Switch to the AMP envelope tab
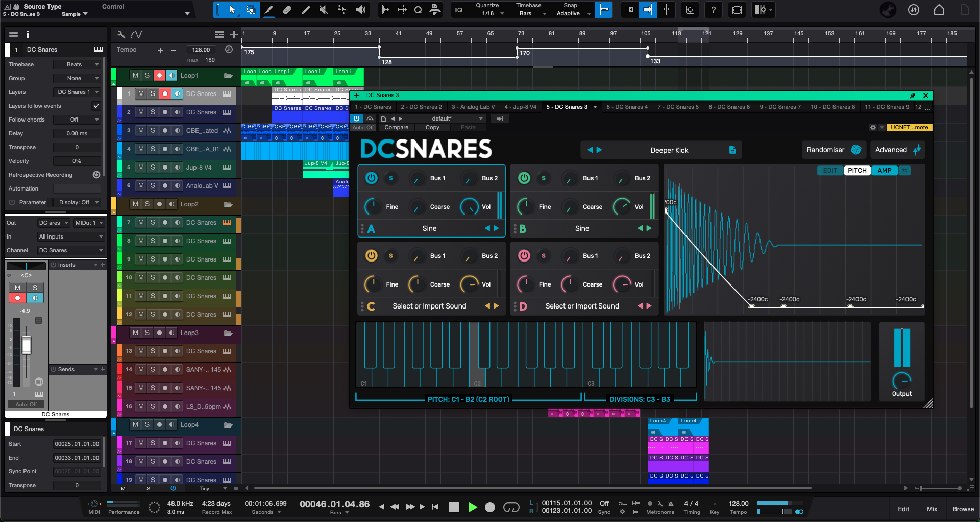This screenshot has height=522, width=980. point(885,171)
